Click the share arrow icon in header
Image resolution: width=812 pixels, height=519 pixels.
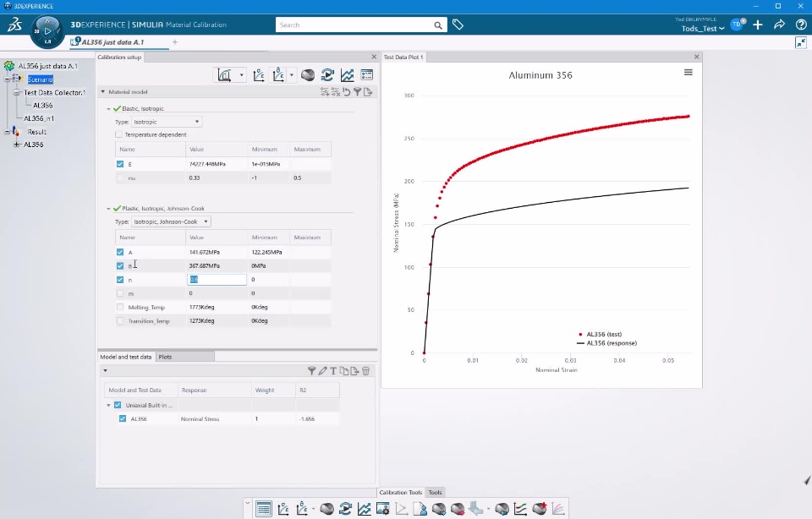pyautogui.click(x=779, y=25)
